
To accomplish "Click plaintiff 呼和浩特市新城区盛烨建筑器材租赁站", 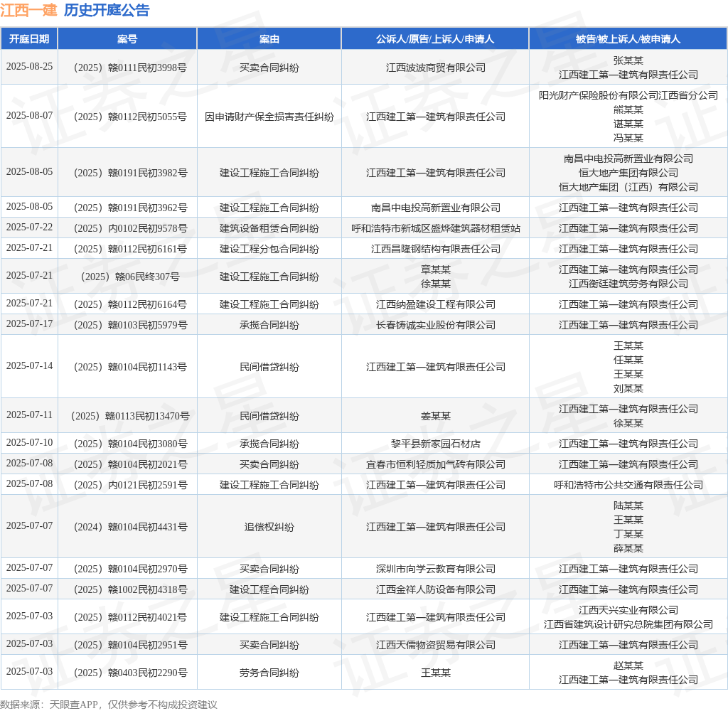I will pos(436,228).
